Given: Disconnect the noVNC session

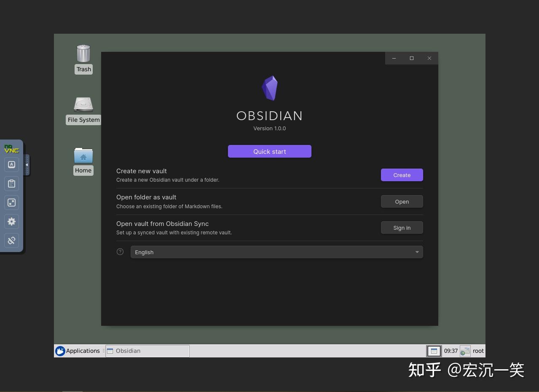Looking at the screenshot, I should tap(11, 240).
